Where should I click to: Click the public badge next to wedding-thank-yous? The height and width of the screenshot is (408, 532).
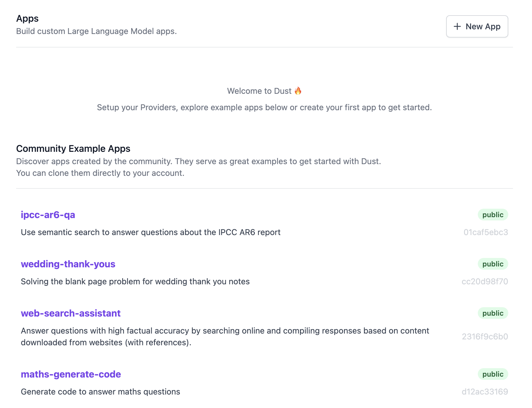493,264
